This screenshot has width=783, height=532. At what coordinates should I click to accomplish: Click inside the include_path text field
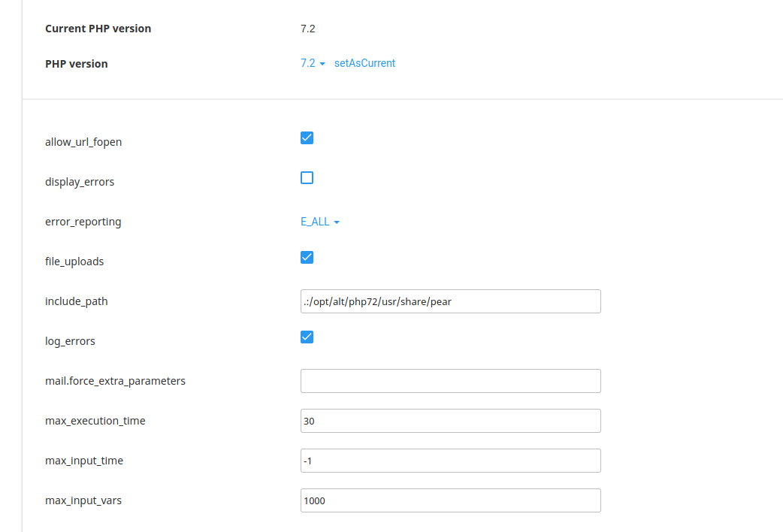click(x=451, y=301)
